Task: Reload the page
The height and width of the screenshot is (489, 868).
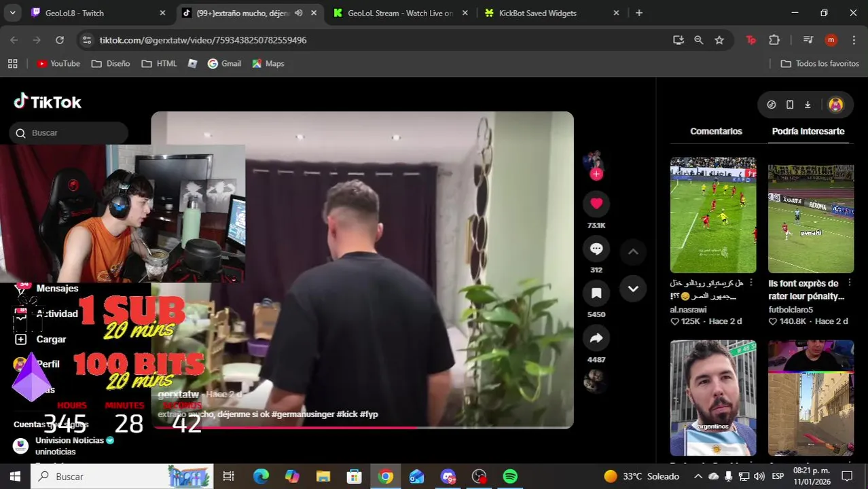Action: click(x=60, y=40)
